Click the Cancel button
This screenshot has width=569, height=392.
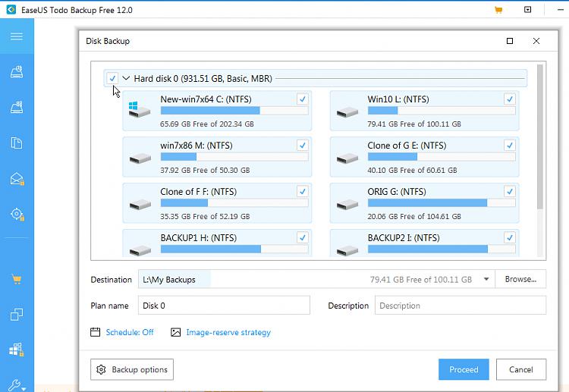tap(520, 369)
